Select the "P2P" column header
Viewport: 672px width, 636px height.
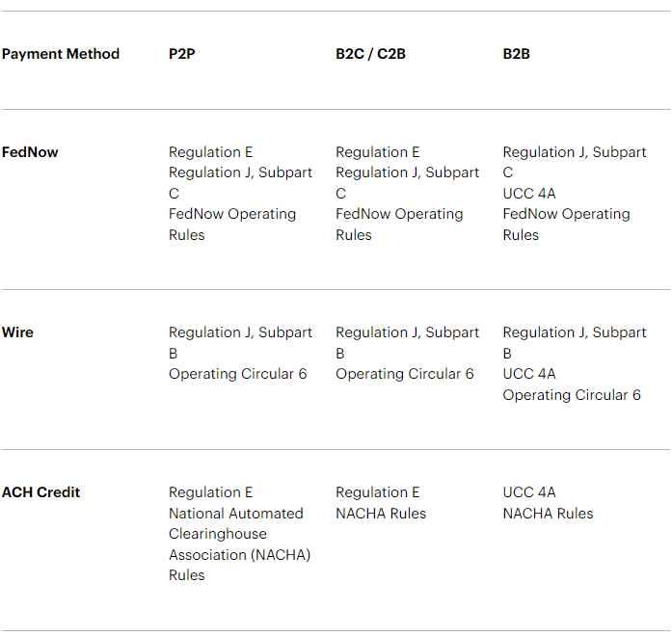tap(181, 54)
